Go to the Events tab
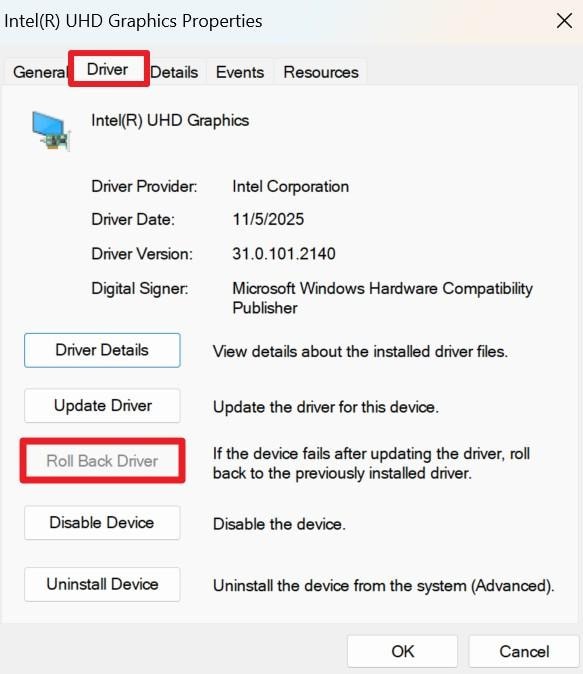 [240, 72]
